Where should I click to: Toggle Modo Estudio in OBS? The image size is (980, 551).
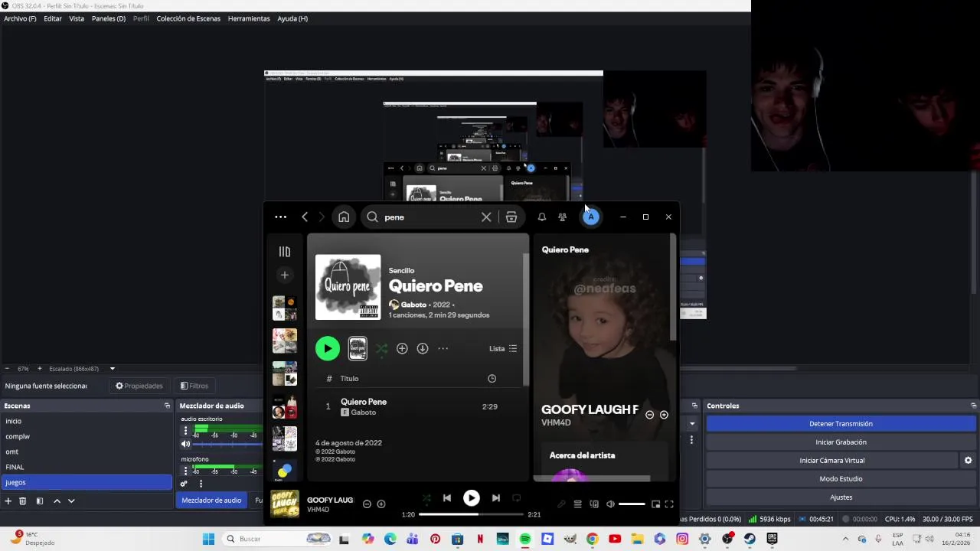(841, 479)
